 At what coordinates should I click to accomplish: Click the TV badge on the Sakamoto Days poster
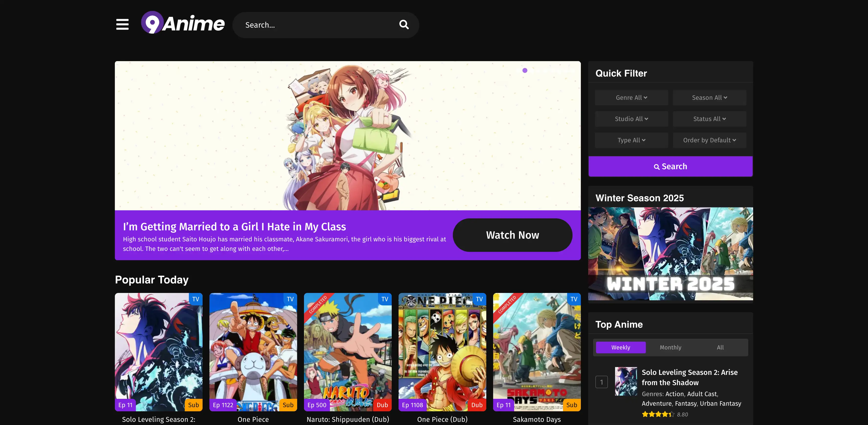[x=574, y=299]
